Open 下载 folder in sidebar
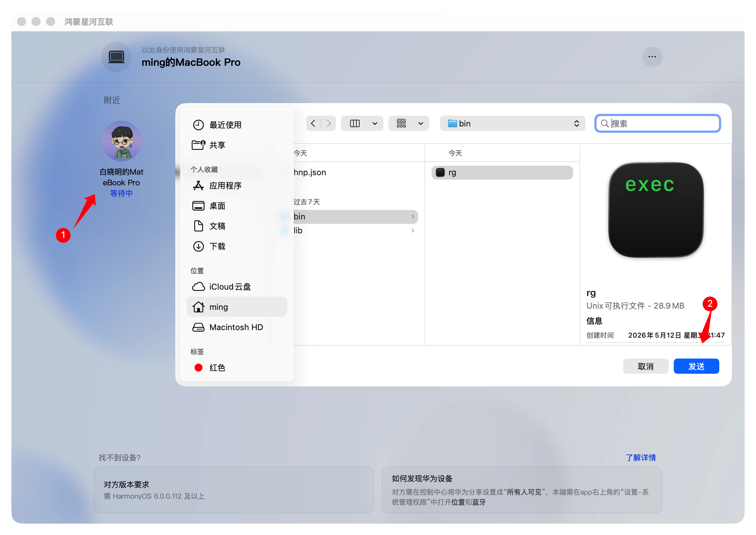The image size is (756, 535). (237, 246)
